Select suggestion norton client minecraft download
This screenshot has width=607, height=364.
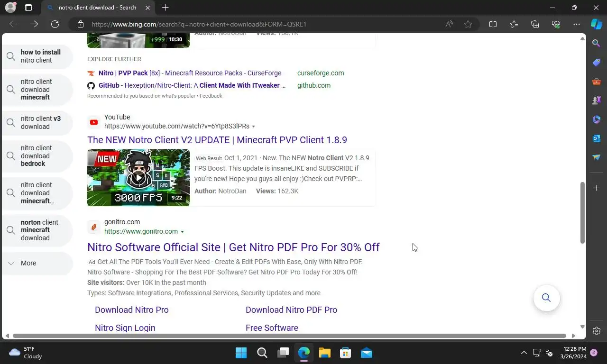click(x=37, y=230)
